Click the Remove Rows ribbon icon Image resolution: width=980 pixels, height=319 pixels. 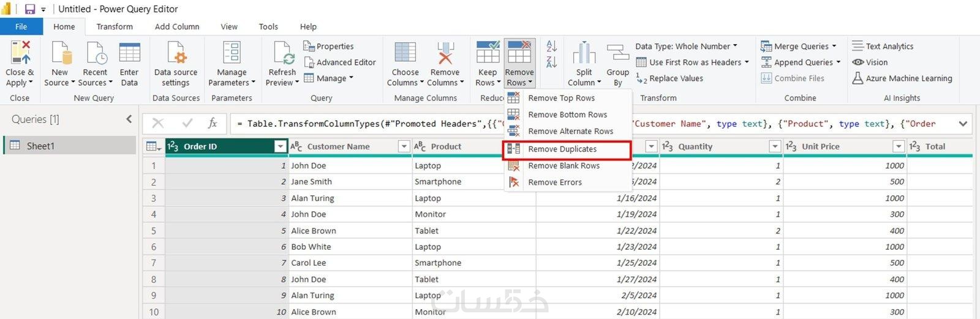[519, 53]
